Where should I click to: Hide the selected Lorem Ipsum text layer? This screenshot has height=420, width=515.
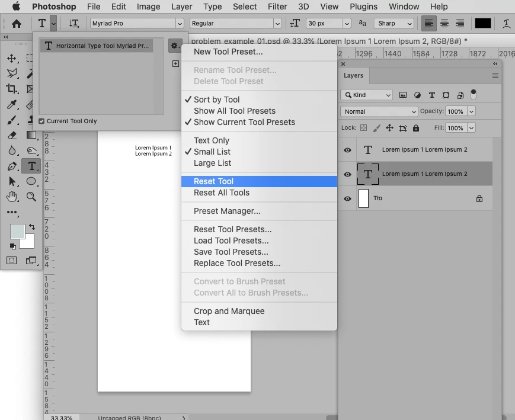click(347, 174)
